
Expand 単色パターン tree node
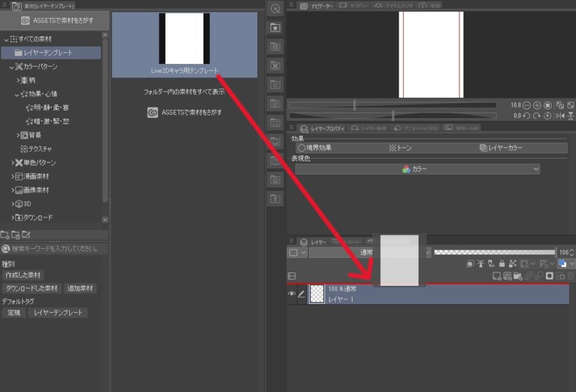pos(13,162)
